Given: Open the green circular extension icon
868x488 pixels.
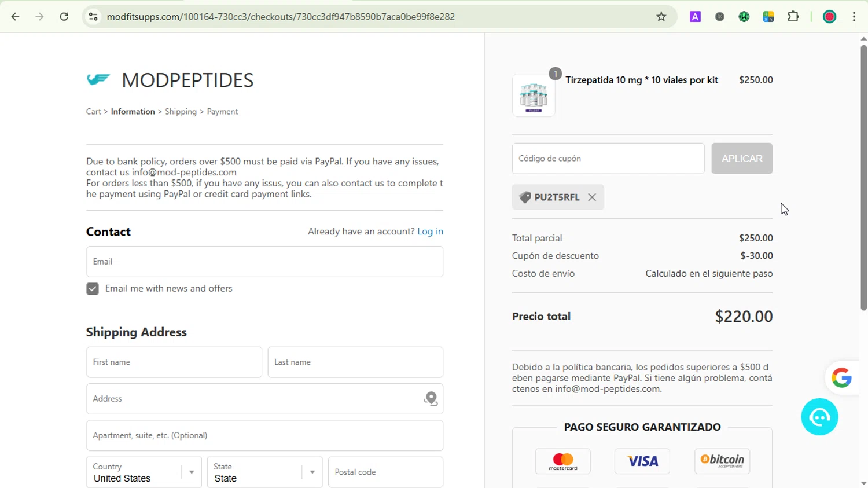Looking at the screenshot, I should tap(744, 17).
